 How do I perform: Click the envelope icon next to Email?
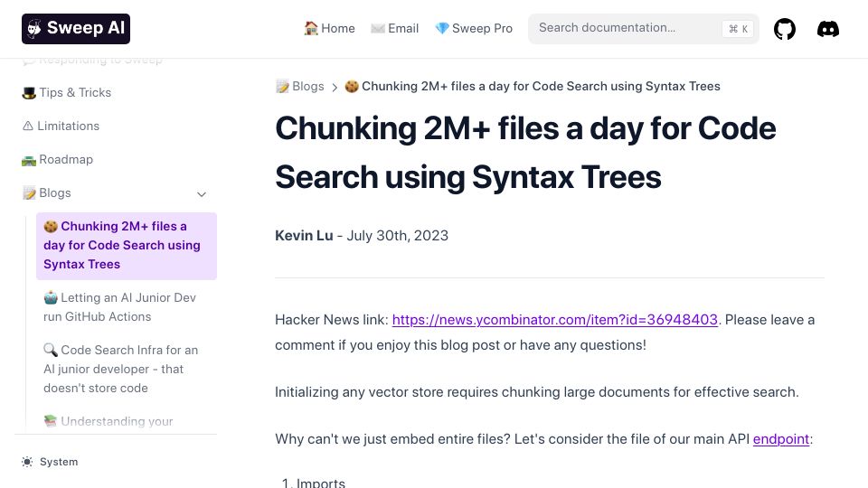pos(378,28)
